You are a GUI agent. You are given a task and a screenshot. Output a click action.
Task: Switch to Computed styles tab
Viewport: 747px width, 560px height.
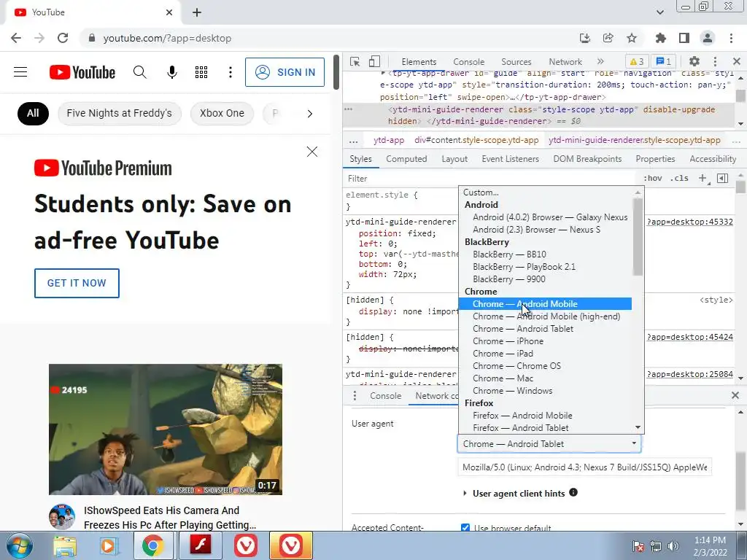[406, 159]
